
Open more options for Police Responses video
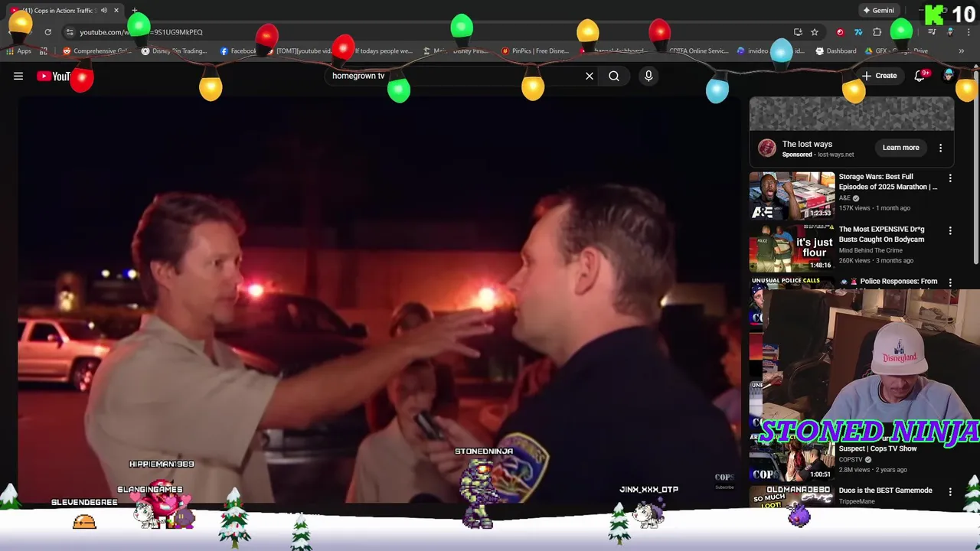coord(950,282)
